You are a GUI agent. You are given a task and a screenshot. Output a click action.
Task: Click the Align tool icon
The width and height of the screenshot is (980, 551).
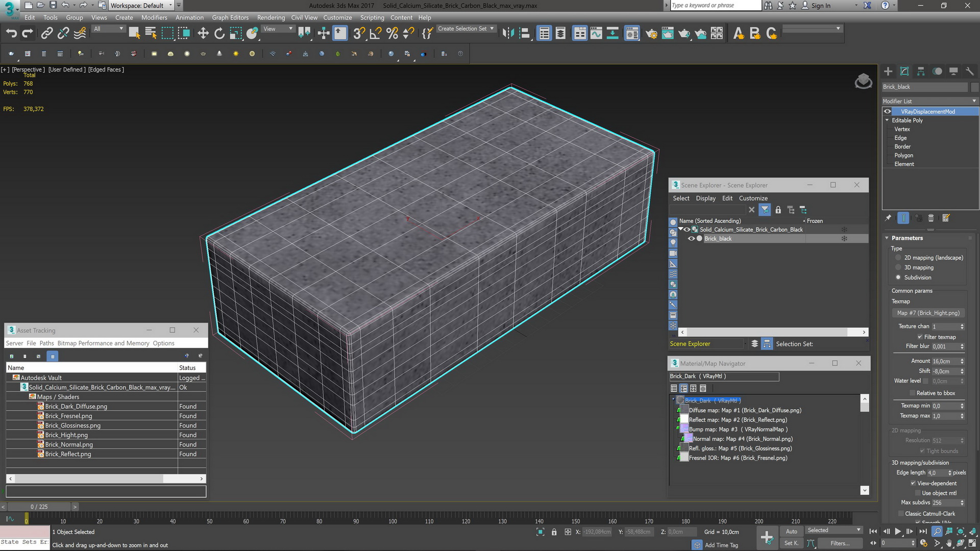[x=525, y=34]
